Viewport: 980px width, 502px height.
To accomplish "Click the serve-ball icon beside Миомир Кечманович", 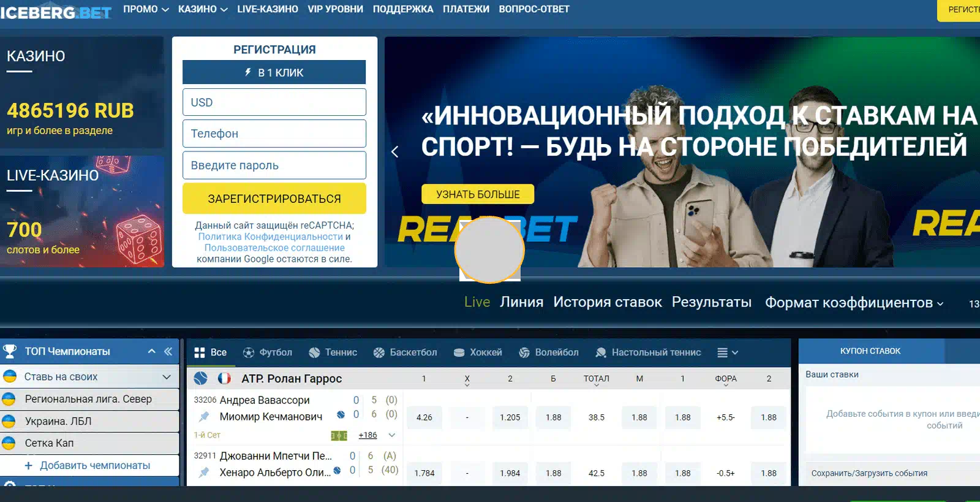I will (341, 415).
